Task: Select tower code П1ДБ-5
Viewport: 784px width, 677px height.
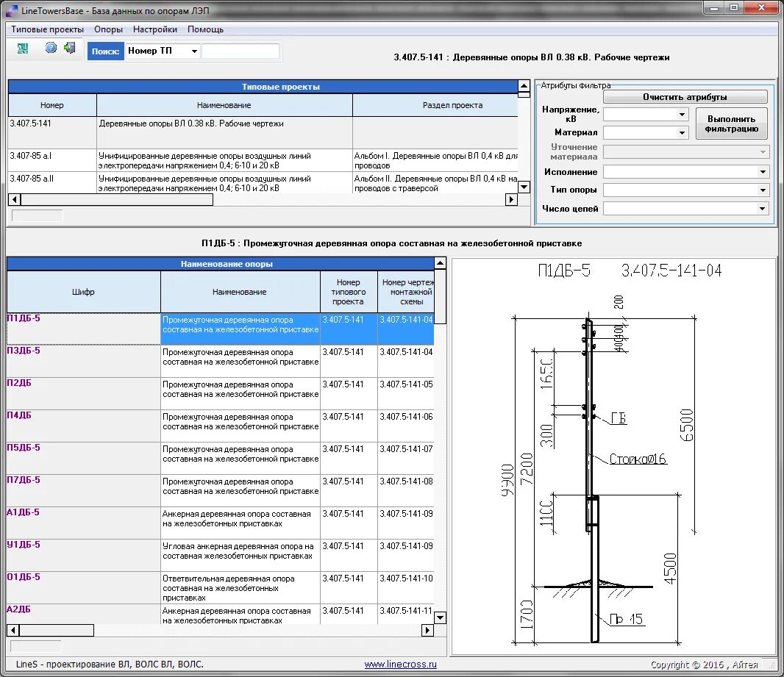Action: pos(83,329)
